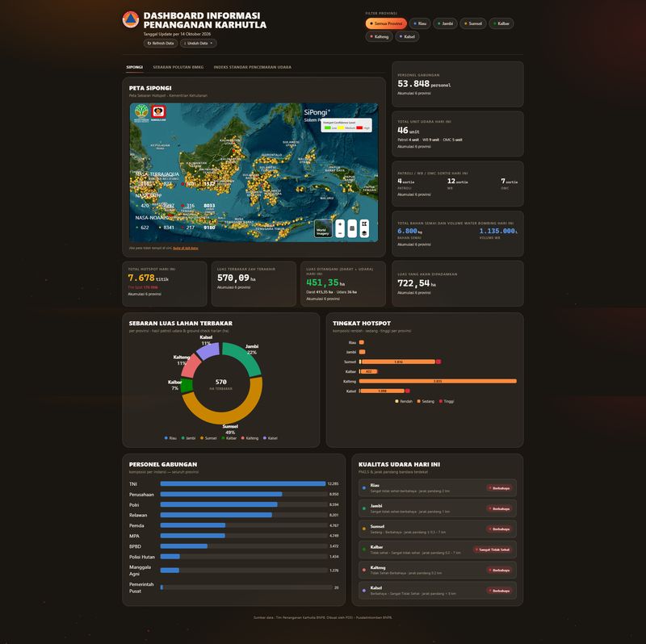Open the Riau air quality row
Image resolution: width=646 pixels, height=644 pixels.
click(x=437, y=488)
